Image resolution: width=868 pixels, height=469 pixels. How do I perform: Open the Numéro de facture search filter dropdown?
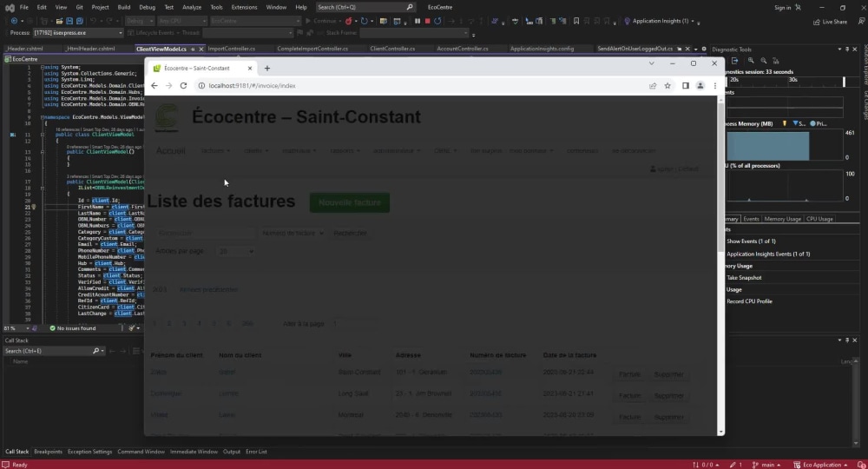point(293,233)
